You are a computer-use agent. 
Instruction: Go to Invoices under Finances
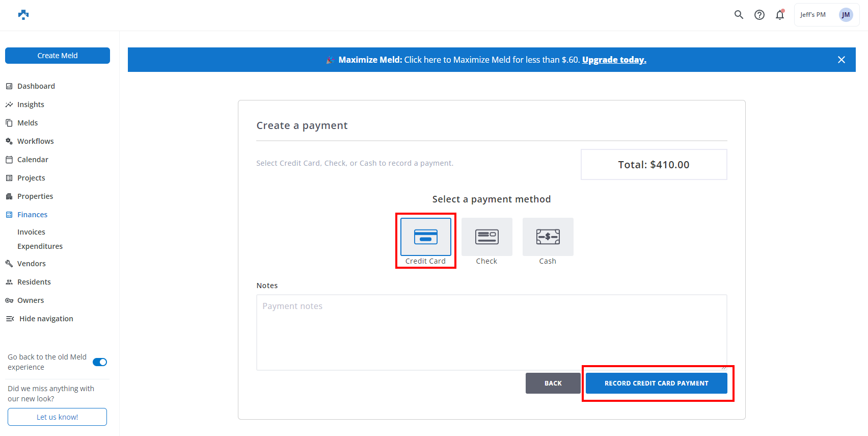click(x=31, y=232)
